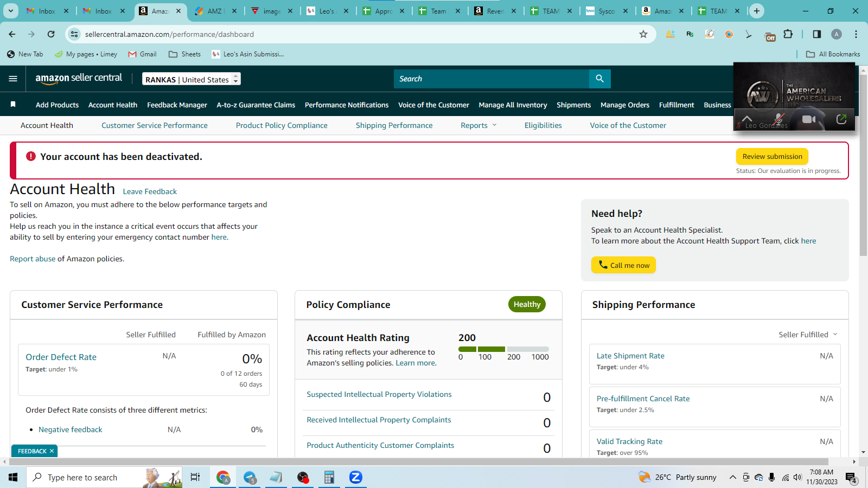The height and width of the screenshot is (488, 868).
Task: Open Add Products in the top menu
Action: point(57,105)
